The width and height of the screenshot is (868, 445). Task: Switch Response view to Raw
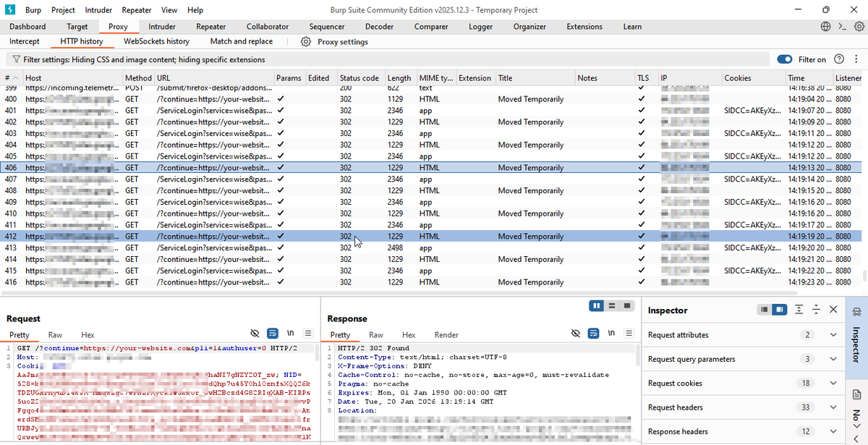(x=376, y=335)
